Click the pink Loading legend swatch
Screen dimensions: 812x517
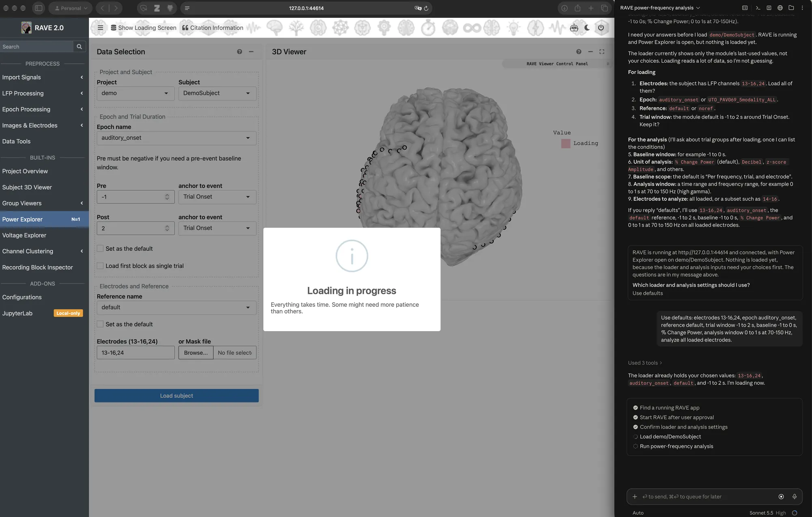(x=566, y=143)
